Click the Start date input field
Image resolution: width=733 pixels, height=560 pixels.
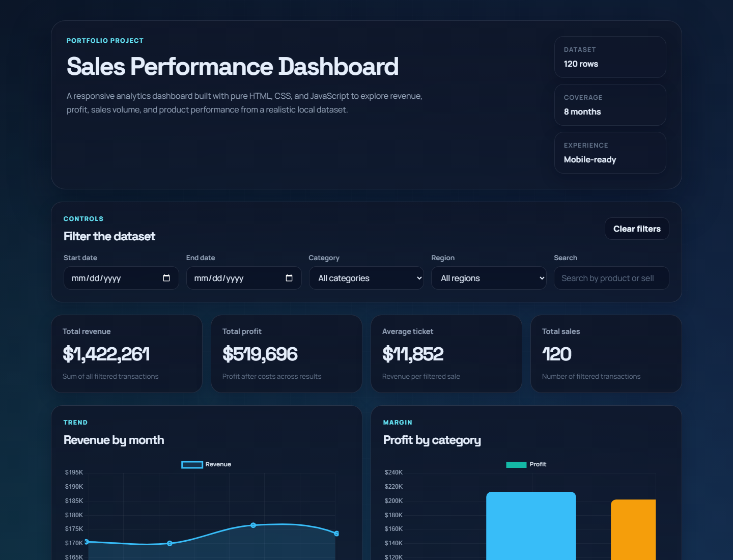121,278
